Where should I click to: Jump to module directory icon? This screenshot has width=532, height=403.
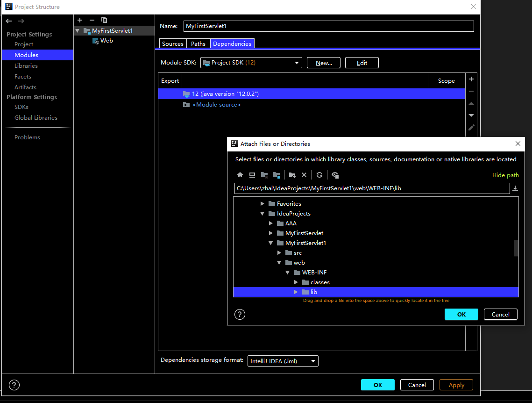(277, 175)
